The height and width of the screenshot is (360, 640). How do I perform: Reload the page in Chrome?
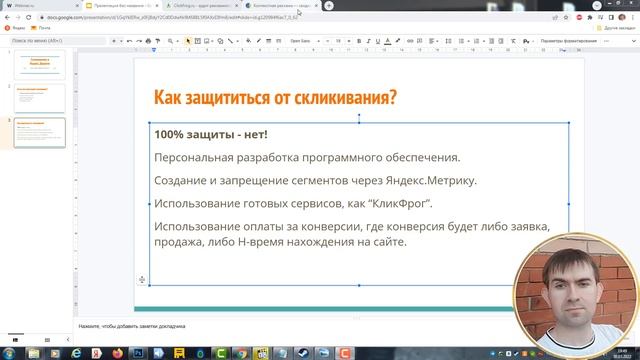pos(29,18)
